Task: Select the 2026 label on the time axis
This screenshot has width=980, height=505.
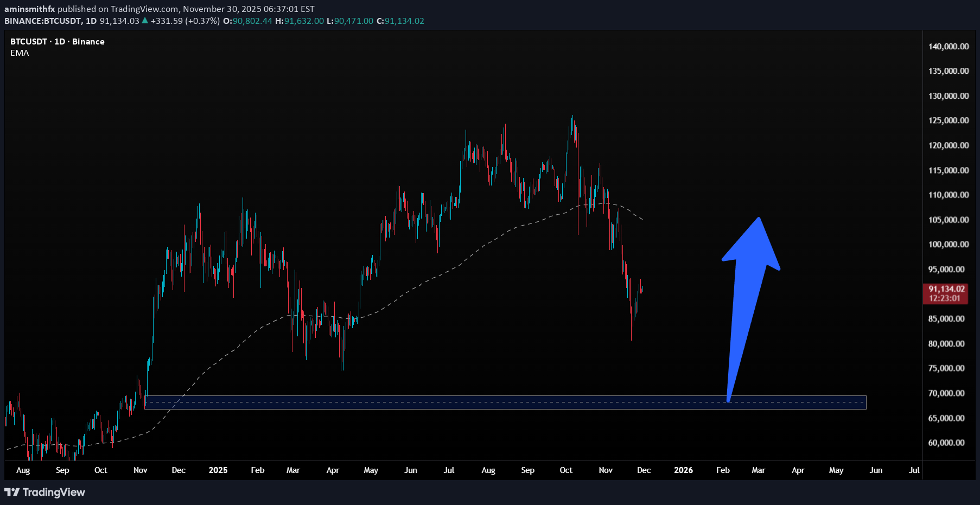Action: (683, 470)
